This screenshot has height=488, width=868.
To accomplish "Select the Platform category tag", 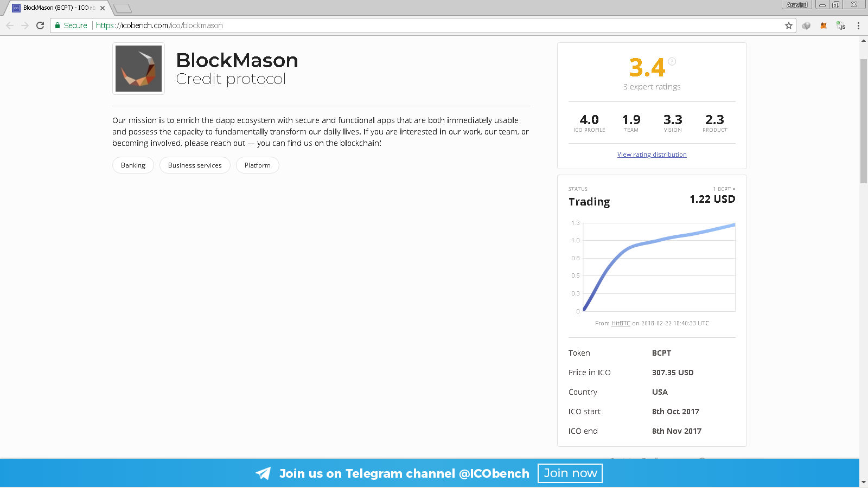I will 257,165.
